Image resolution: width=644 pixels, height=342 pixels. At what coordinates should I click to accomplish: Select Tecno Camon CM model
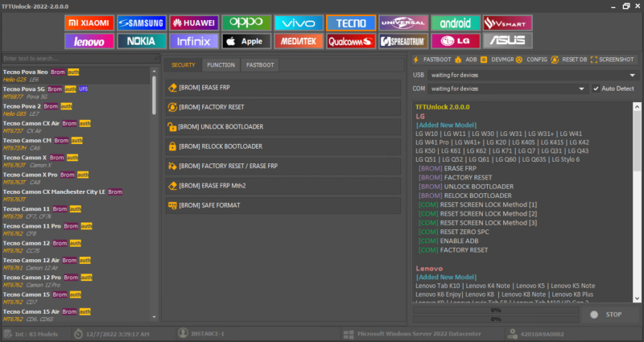tap(76, 144)
